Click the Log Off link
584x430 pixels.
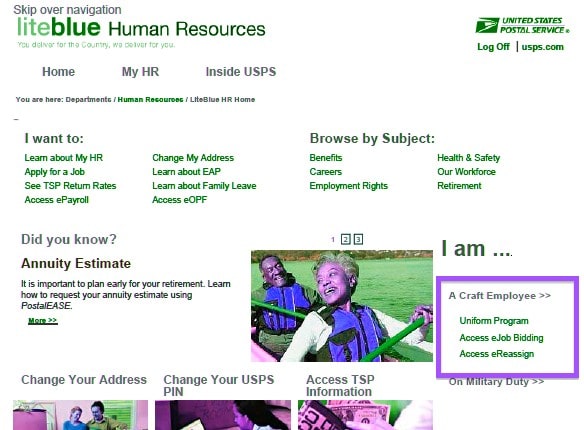(x=493, y=47)
